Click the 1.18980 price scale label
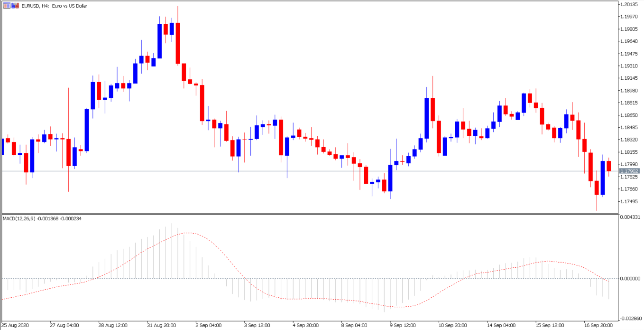644x330 pixels. pos(630,91)
